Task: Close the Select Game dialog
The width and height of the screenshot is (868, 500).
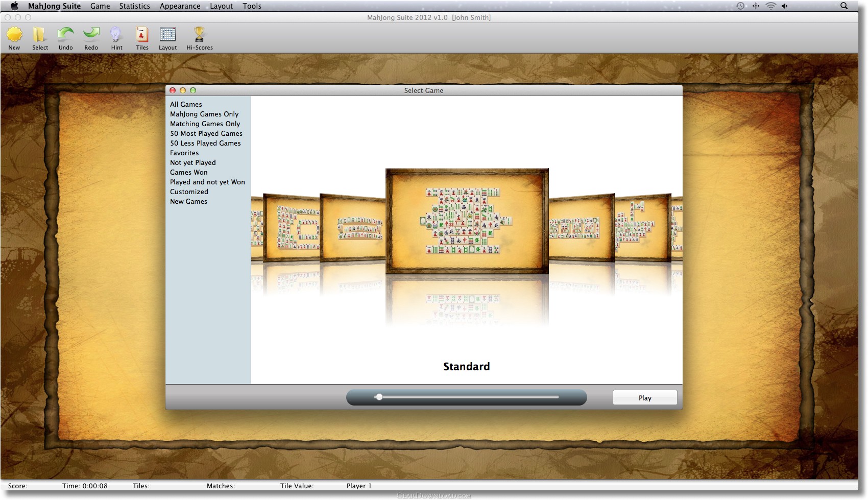Action: (173, 90)
